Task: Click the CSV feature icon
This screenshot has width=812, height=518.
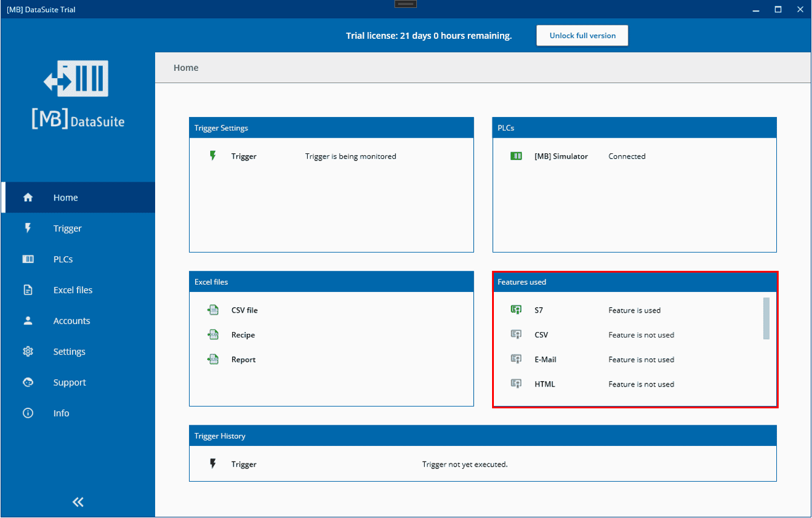Action: pyautogui.click(x=516, y=335)
